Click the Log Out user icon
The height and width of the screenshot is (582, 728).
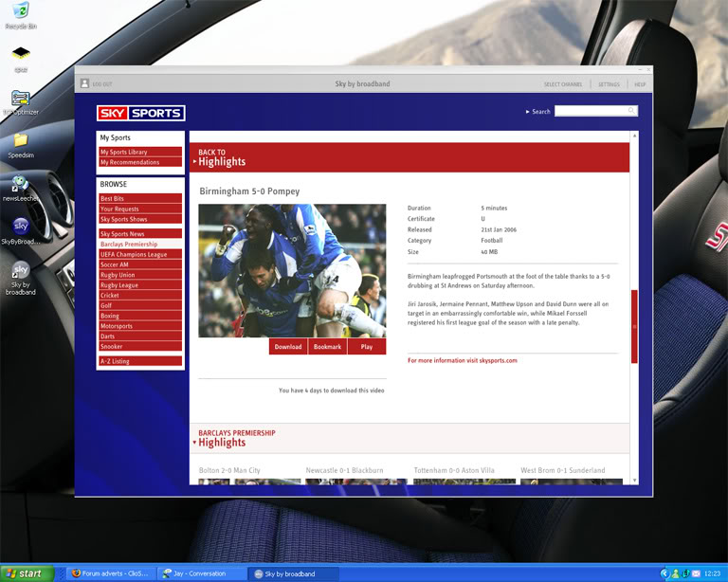84,84
